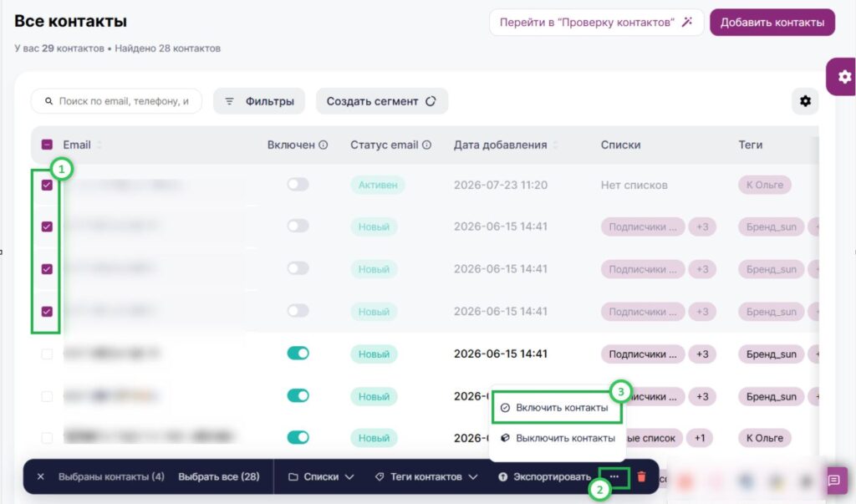Click refresh icon in Создать сегмент
Screen dimensions: 856x504
point(431,101)
